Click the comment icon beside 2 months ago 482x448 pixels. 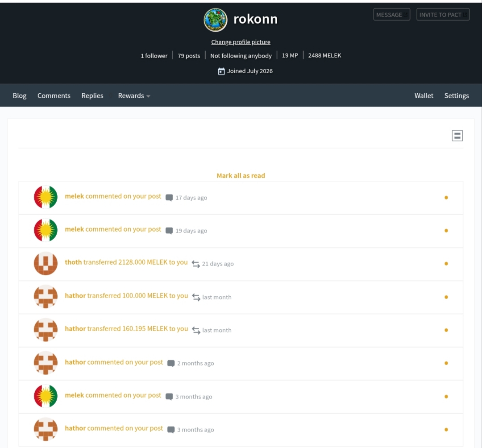pyautogui.click(x=171, y=364)
